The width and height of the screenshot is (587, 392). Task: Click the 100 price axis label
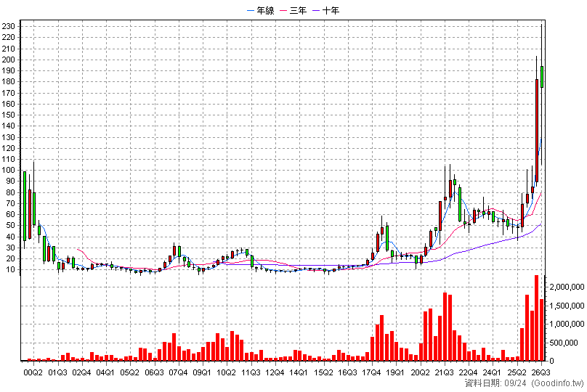(8, 170)
